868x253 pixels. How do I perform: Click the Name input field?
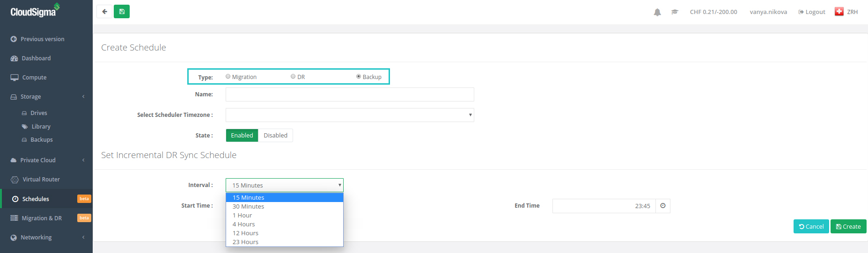(350, 94)
